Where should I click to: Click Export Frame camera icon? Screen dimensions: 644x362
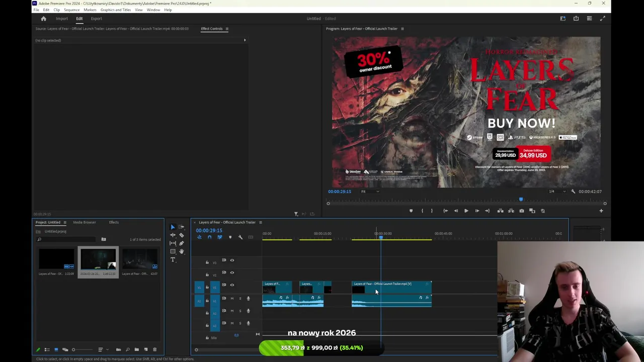click(x=521, y=211)
